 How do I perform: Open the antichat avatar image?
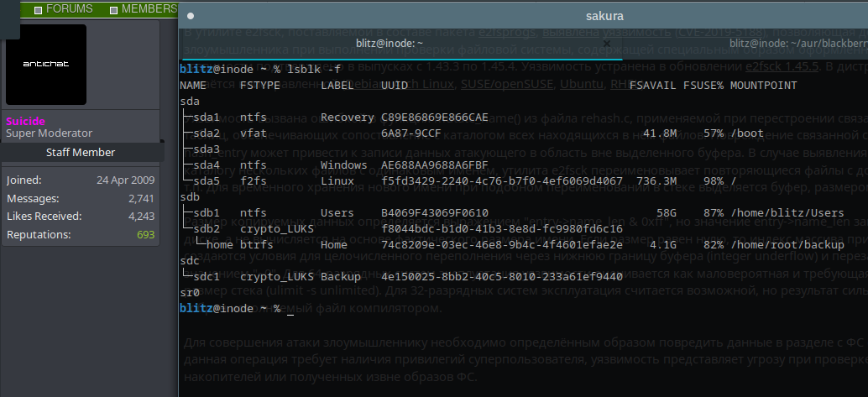point(46,65)
